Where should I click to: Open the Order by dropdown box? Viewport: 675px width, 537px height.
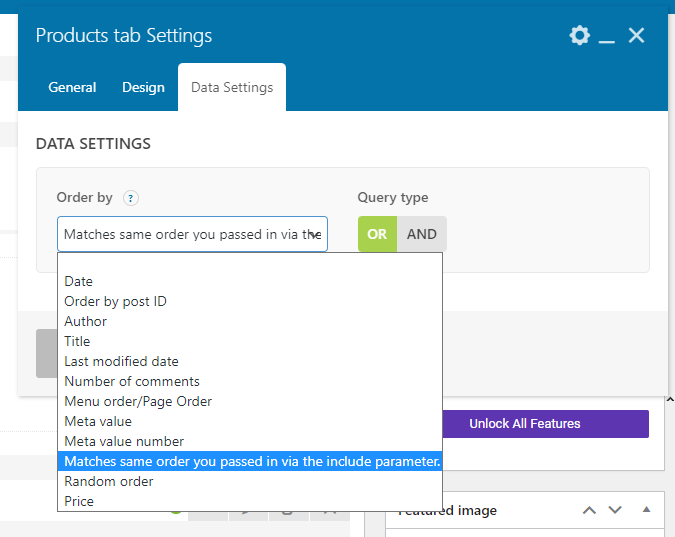click(192, 234)
